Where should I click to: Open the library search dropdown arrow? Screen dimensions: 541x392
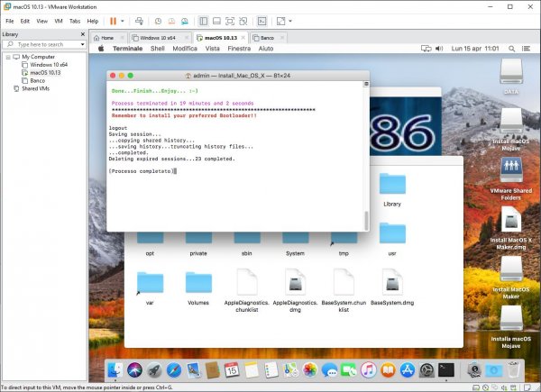click(82, 44)
